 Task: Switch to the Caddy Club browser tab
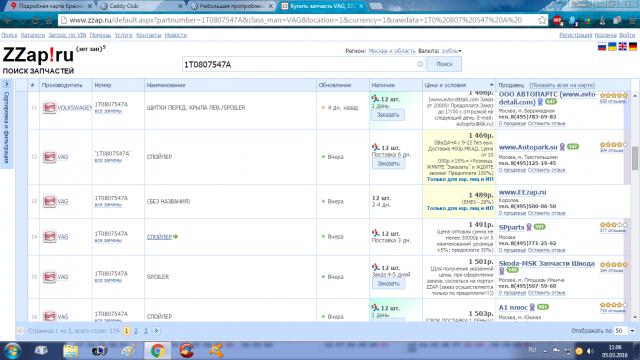pyautogui.click(x=141, y=6)
